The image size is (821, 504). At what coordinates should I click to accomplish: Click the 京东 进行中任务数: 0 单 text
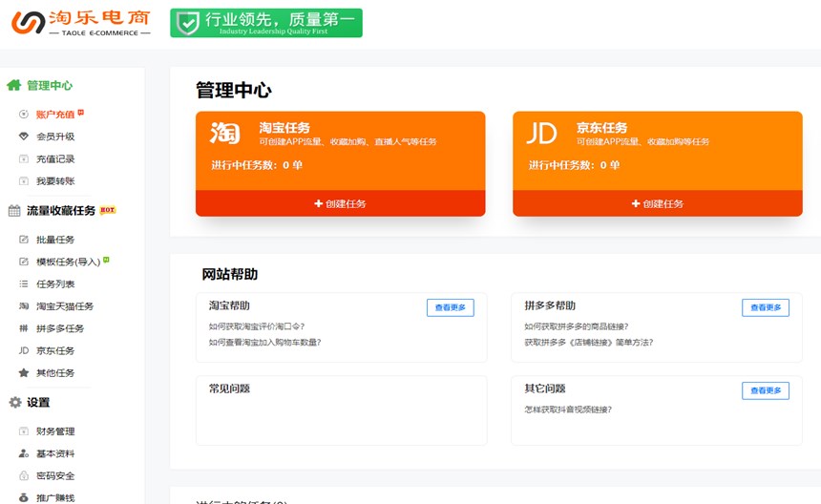(x=574, y=165)
